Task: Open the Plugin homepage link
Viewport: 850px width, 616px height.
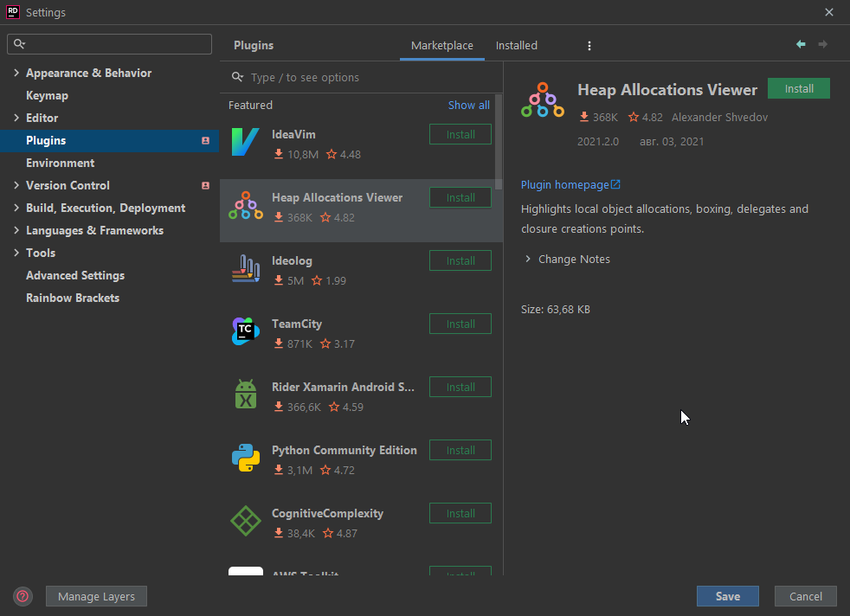Action: (x=565, y=185)
